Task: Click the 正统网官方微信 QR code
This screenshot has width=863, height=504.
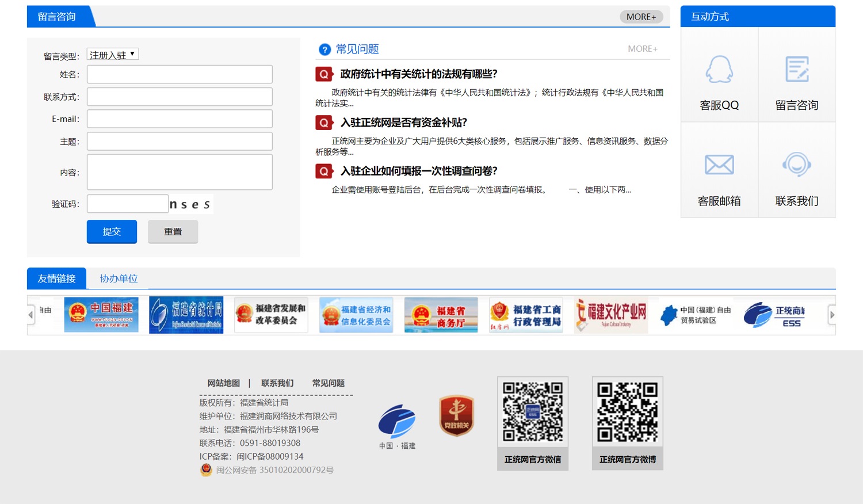Action: click(533, 412)
